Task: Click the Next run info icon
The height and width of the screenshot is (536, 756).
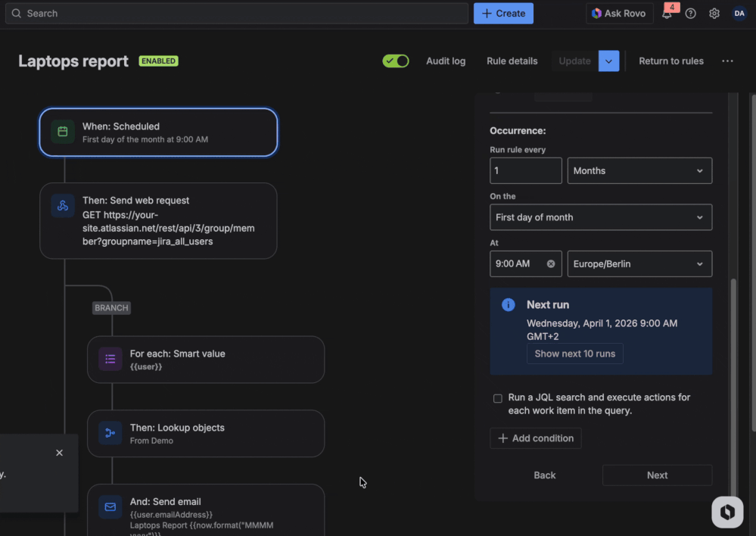Action: [509, 305]
